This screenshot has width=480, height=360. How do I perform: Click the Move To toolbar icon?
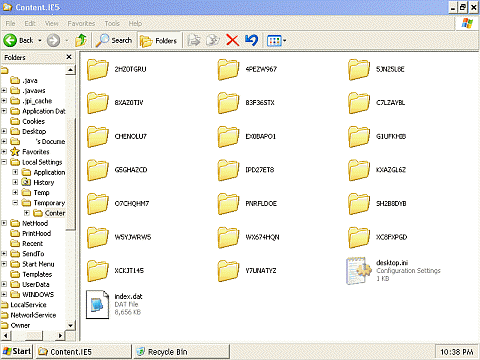pyautogui.click(x=194, y=41)
